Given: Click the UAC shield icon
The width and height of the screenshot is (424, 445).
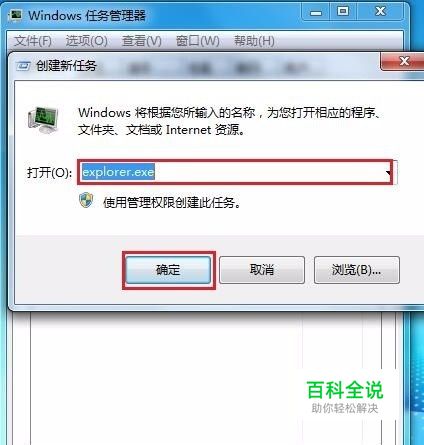Looking at the screenshot, I should (x=86, y=200).
